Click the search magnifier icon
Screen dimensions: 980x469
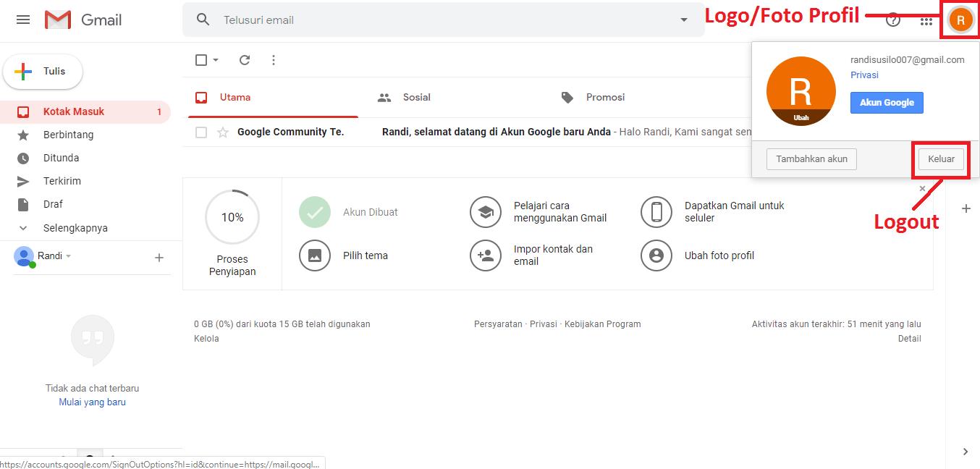pos(203,20)
